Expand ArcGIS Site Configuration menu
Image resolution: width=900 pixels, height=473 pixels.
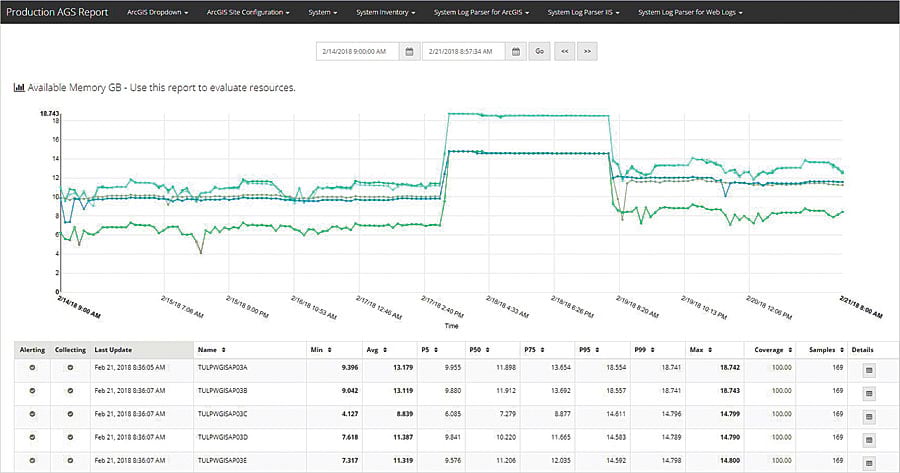click(x=248, y=12)
